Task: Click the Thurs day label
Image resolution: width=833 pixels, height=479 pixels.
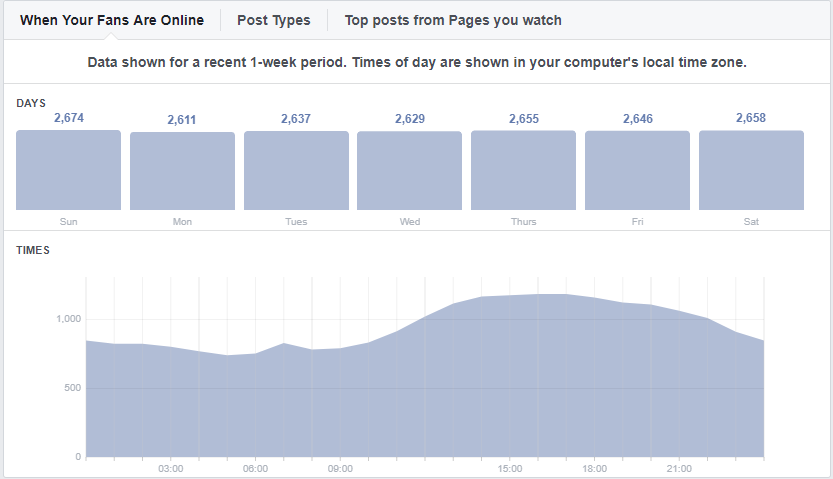Action: (x=523, y=221)
